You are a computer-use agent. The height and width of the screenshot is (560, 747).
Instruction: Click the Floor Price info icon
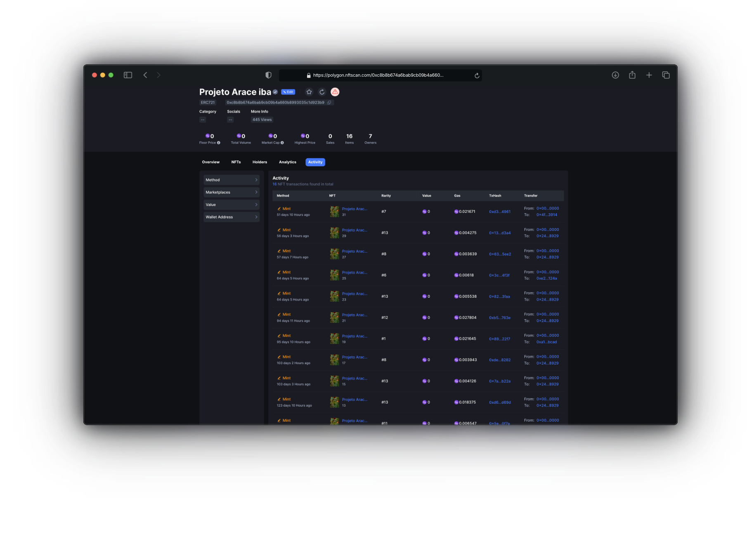[219, 143]
